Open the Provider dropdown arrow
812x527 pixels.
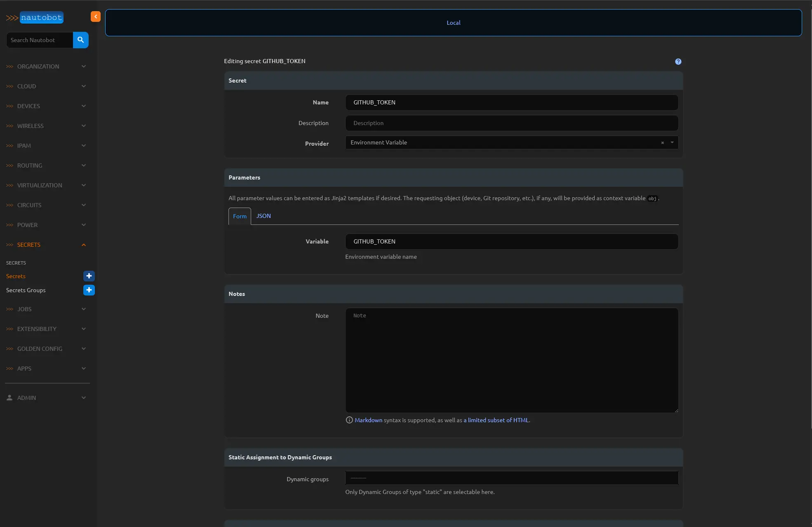click(x=672, y=142)
